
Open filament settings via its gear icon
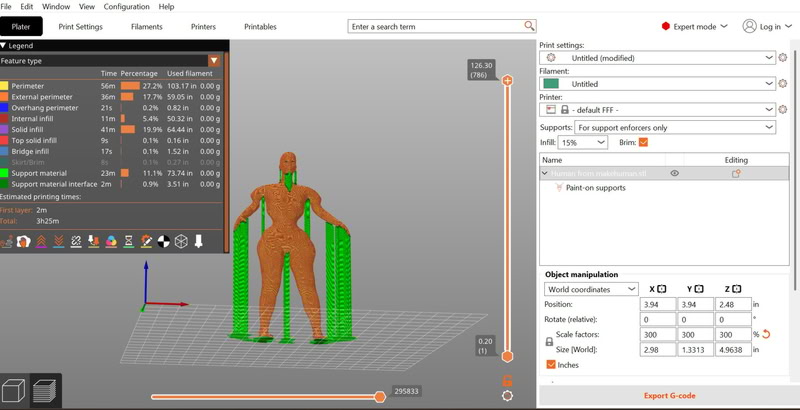click(x=783, y=84)
